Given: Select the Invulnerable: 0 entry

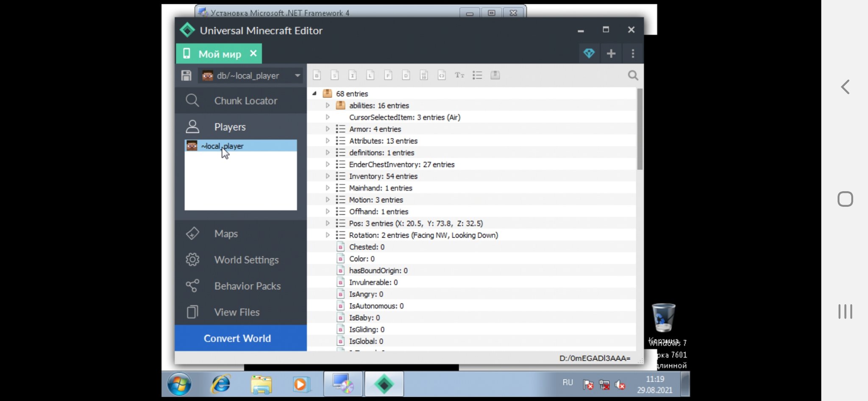Looking at the screenshot, I should coord(373,282).
